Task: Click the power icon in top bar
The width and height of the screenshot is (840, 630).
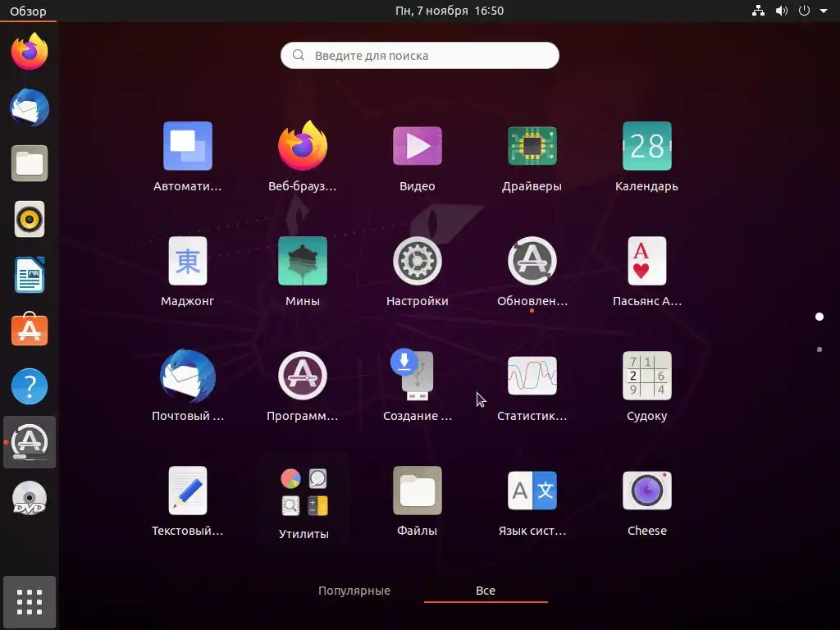Action: point(804,11)
